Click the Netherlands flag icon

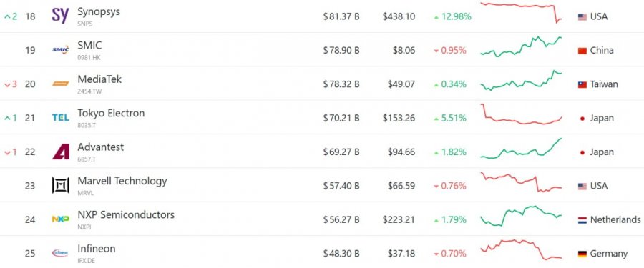(582, 220)
